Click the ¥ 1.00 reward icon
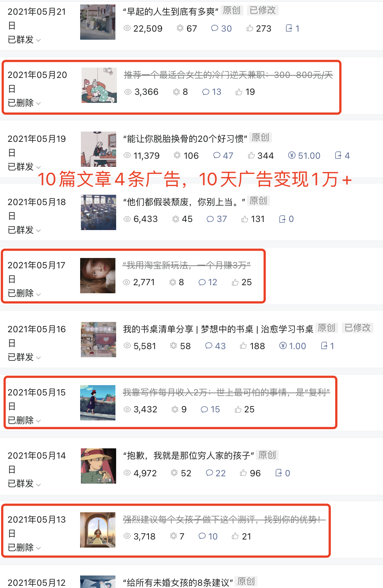 (x=283, y=346)
